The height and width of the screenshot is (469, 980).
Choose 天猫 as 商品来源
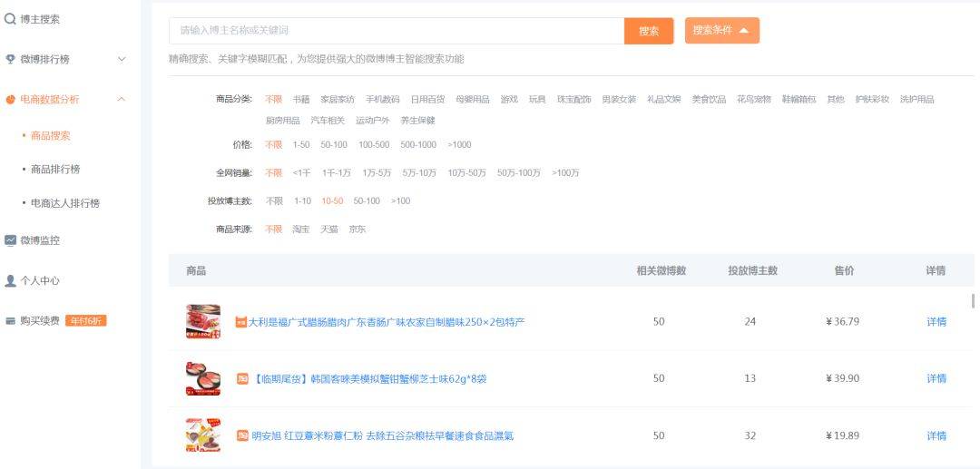pos(329,230)
